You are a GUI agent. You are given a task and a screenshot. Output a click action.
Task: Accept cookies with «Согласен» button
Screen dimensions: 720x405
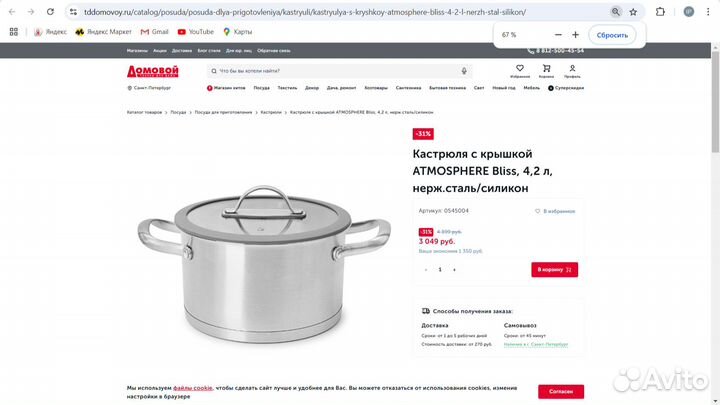561,392
